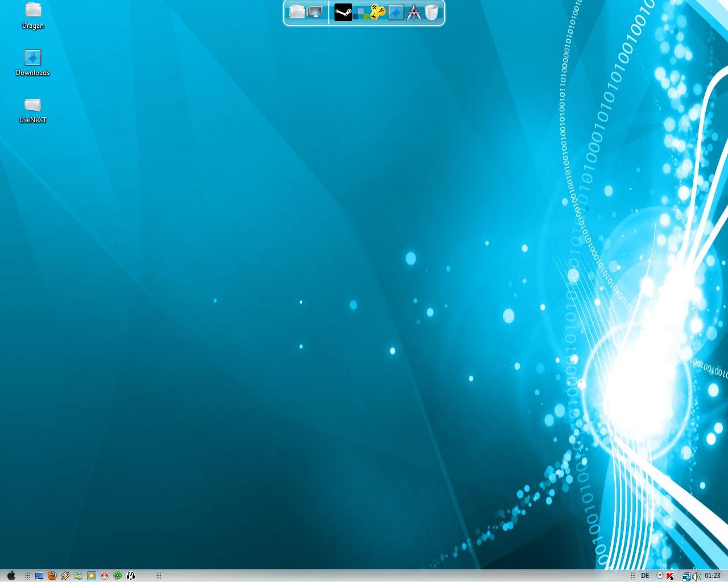Open the trash bin in the dock
This screenshot has height=582, width=728.
(x=432, y=12)
